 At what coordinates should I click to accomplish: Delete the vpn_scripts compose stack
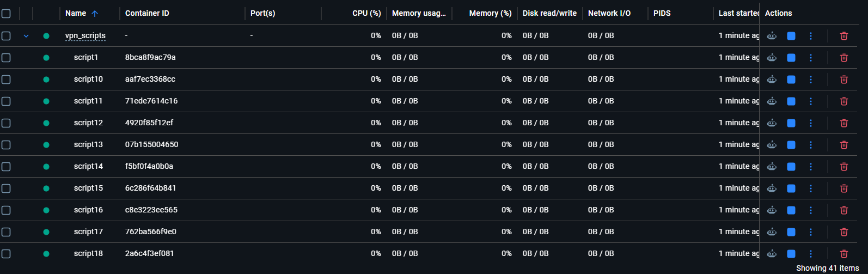843,36
